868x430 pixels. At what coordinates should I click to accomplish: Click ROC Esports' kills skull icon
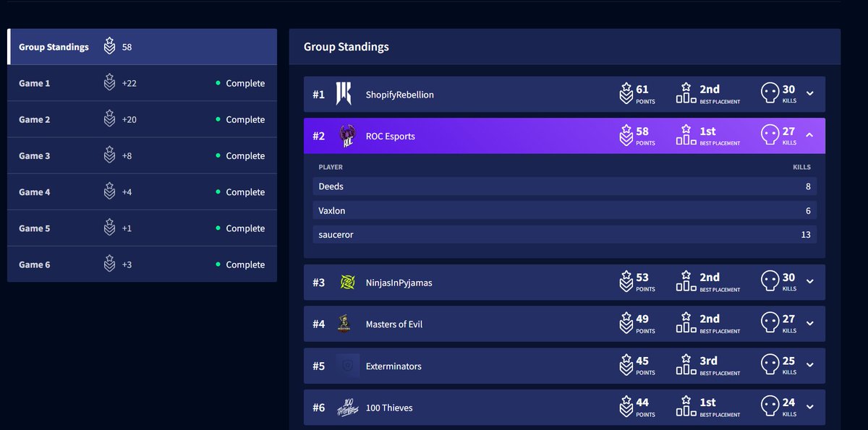[770, 136]
